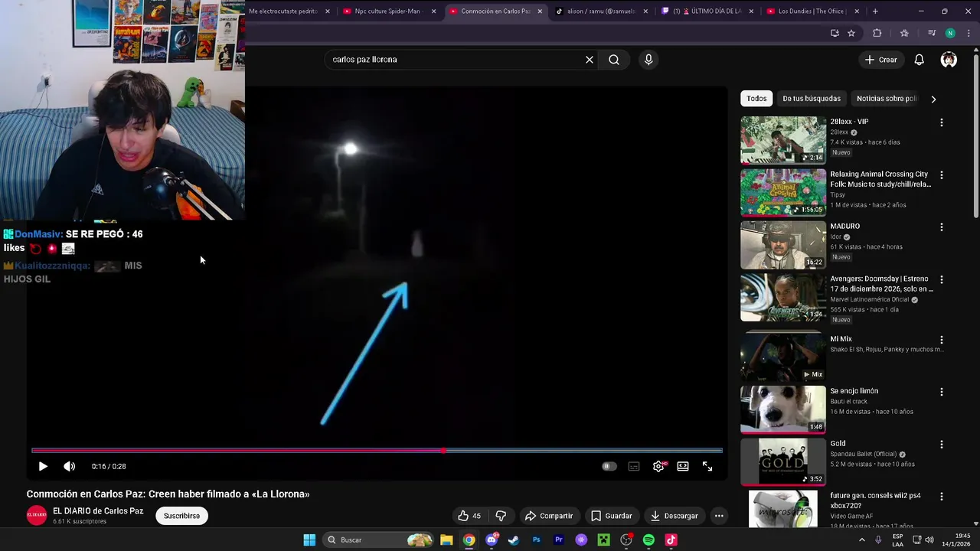Show hidden system tray icons chevron

[861, 540]
